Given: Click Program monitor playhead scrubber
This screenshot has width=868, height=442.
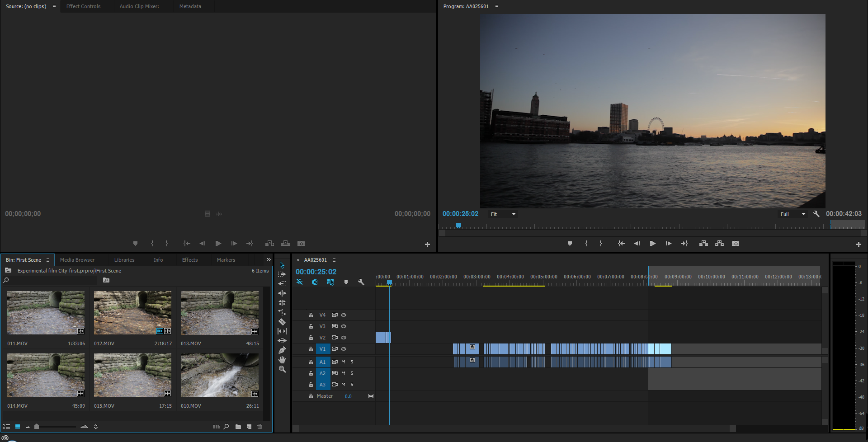Looking at the screenshot, I should click(x=458, y=226).
